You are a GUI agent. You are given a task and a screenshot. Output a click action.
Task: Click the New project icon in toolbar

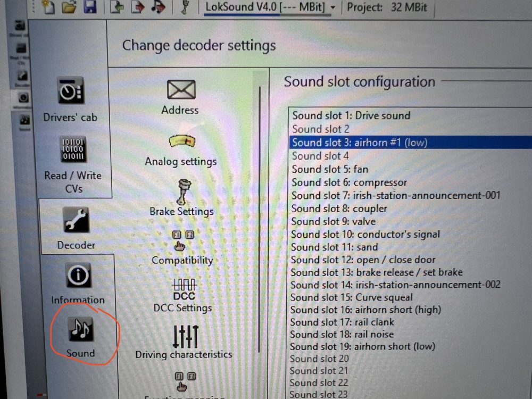49,6
